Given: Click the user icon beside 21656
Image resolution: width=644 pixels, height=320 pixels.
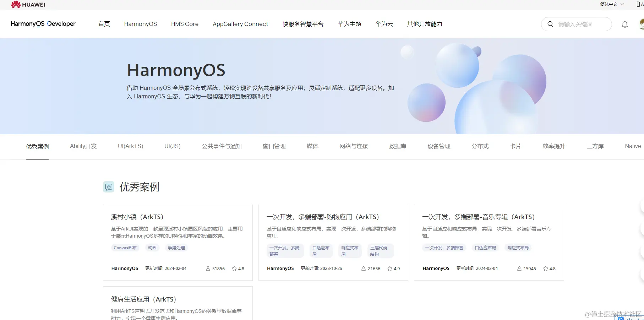Looking at the screenshot, I should pyautogui.click(x=364, y=269).
